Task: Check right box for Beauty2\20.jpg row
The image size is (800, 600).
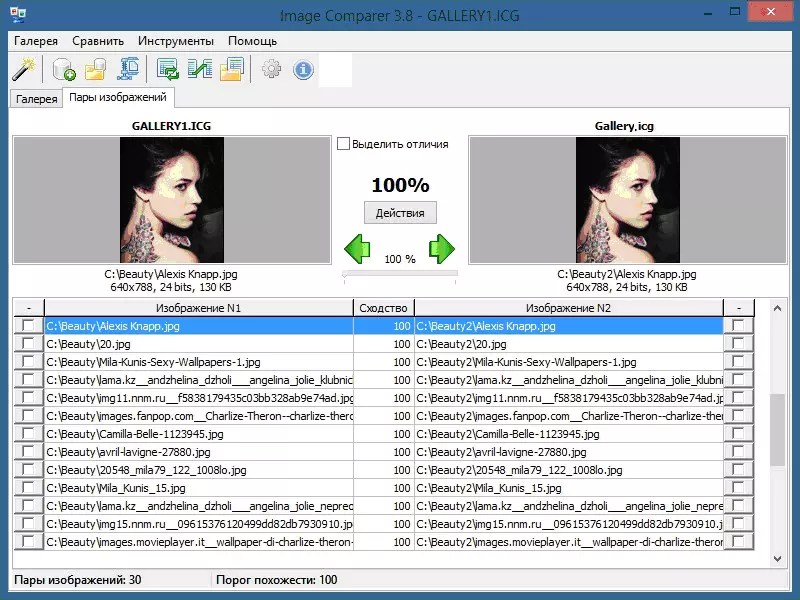Action: click(738, 343)
